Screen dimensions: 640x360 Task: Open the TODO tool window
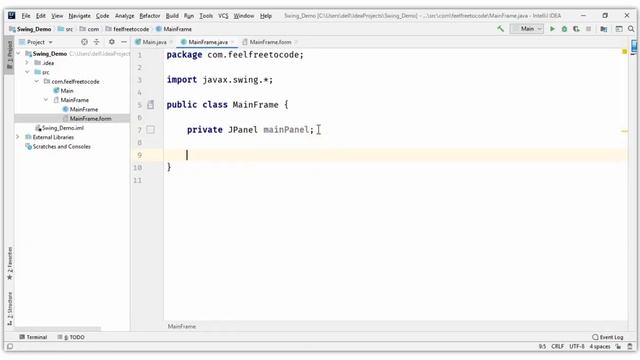71,337
